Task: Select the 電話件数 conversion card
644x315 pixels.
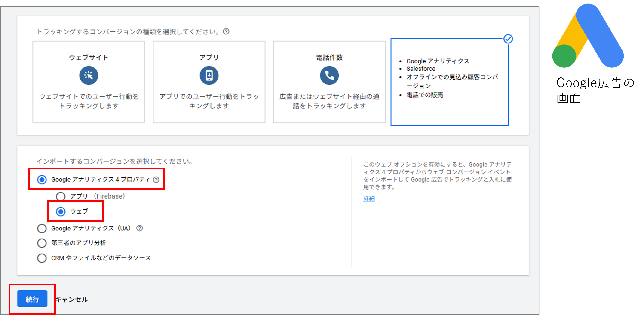Action: [x=329, y=82]
